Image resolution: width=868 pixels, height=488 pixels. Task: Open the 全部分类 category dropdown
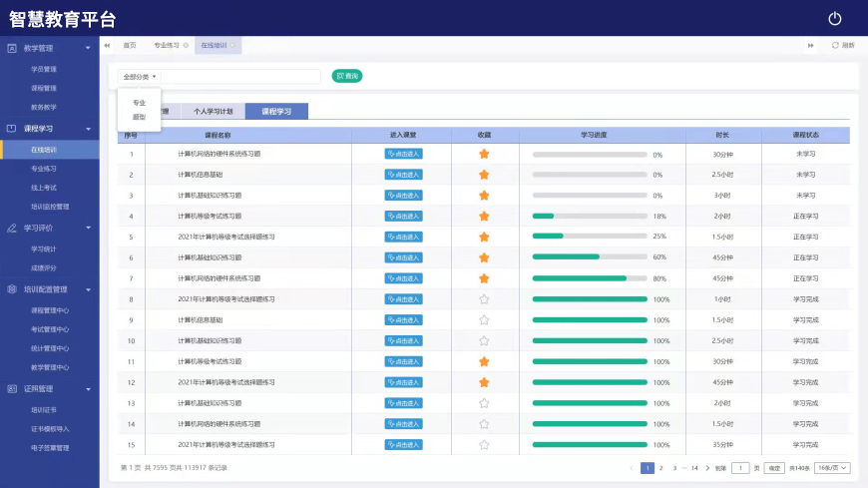pyautogui.click(x=140, y=77)
